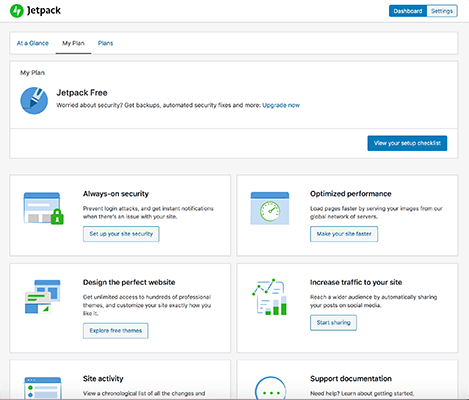Click the Optimized performance heading

(x=351, y=194)
